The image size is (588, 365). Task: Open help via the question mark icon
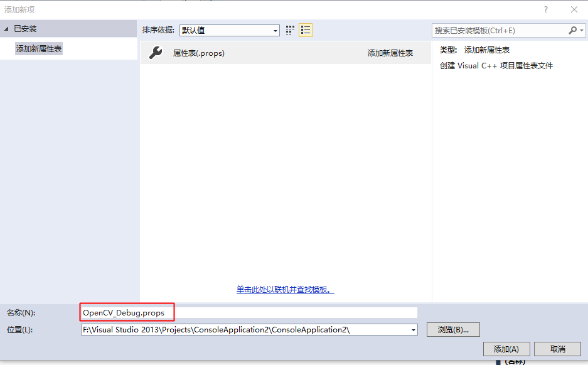coord(545,9)
